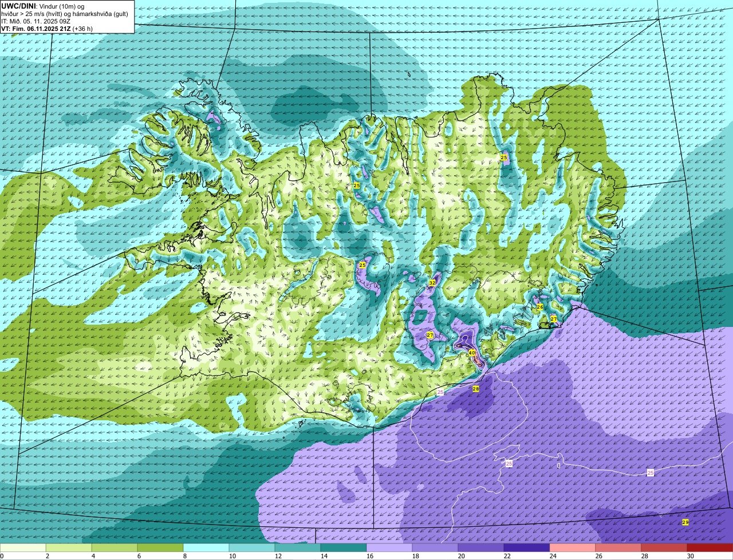Screen dimensions: 733x560
Task: Pick the medium teal 12–14 m/s legend swatch
Action: [x=298, y=547]
